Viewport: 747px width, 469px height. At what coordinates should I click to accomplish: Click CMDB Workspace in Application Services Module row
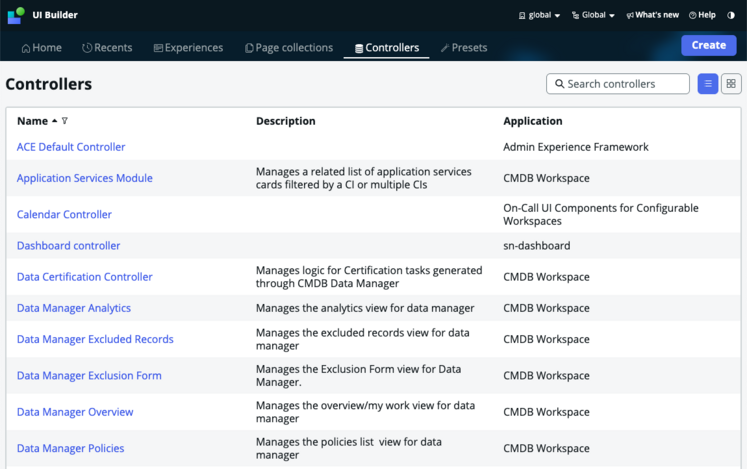pos(546,178)
